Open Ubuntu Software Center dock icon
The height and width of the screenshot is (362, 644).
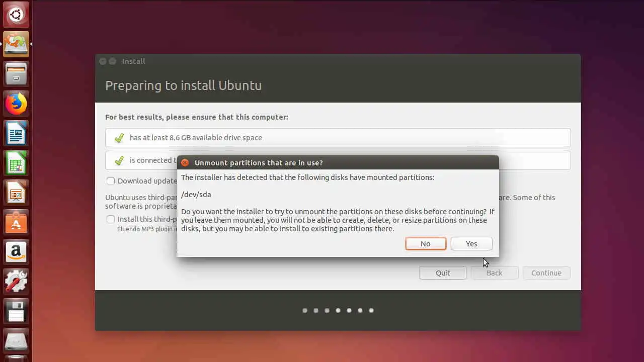[16, 223]
